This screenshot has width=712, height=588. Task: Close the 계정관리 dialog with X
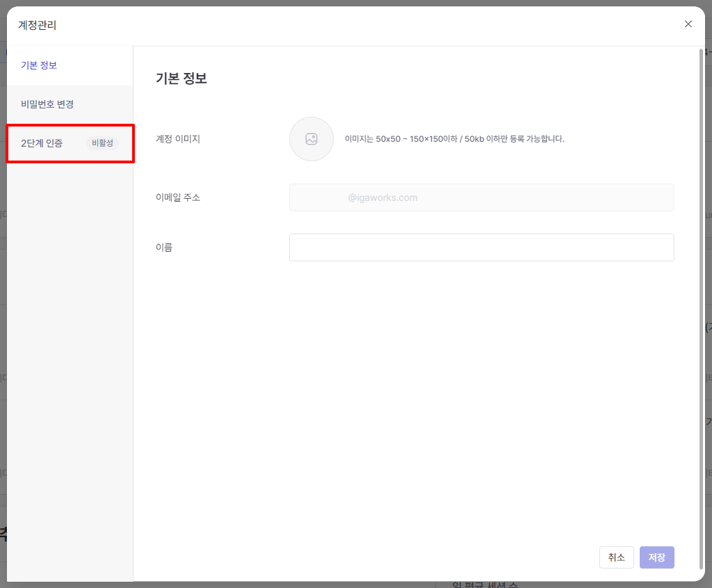click(x=688, y=24)
